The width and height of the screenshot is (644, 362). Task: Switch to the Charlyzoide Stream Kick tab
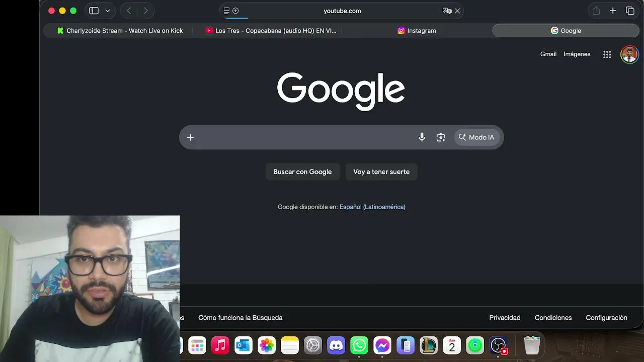click(120, 31)
